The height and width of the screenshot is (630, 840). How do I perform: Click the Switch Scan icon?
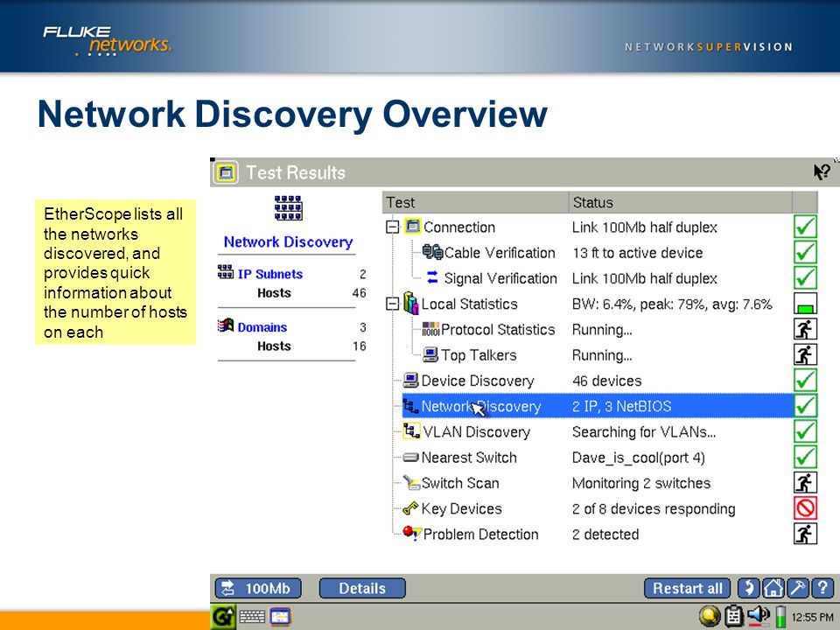tap(411, 483)
